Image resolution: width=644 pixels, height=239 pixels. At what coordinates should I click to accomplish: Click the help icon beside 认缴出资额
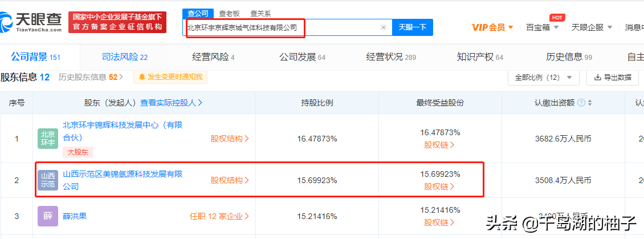point(581,103)
